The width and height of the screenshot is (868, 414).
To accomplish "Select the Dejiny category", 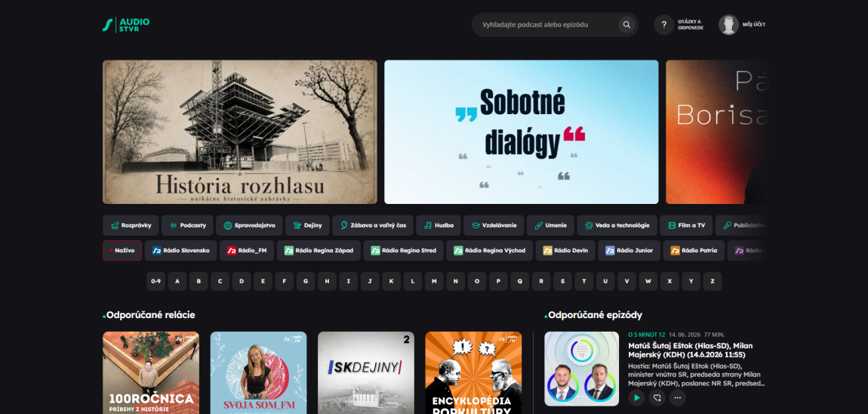I will pyautogui.click(x=307, y=226).
